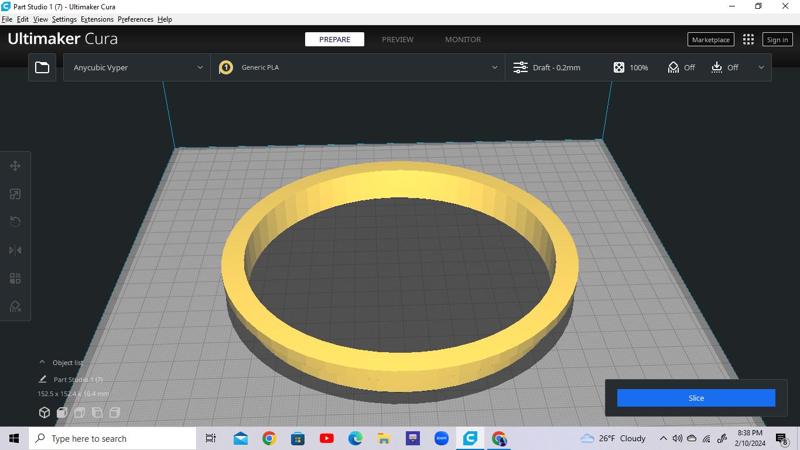Viewport: 800px width, 450px height.
Task: Open File Explorer from the taskbar
Action: click(384, 438)
